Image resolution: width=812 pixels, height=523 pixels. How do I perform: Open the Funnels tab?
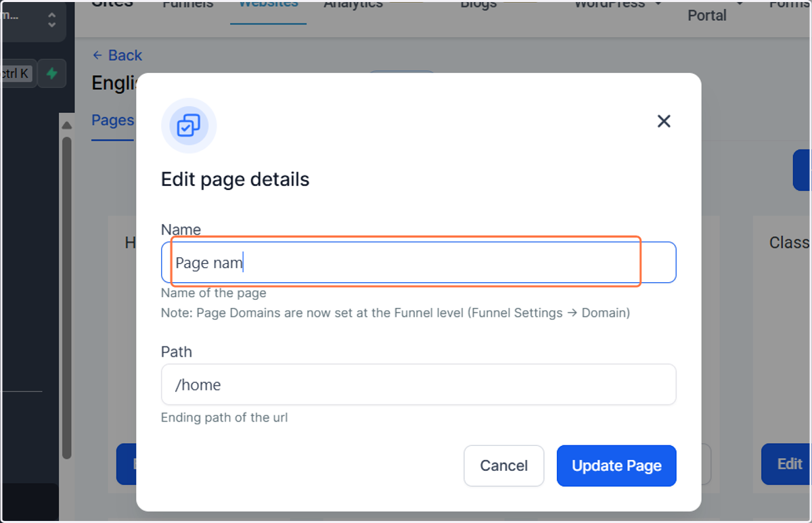coord(188,5)
